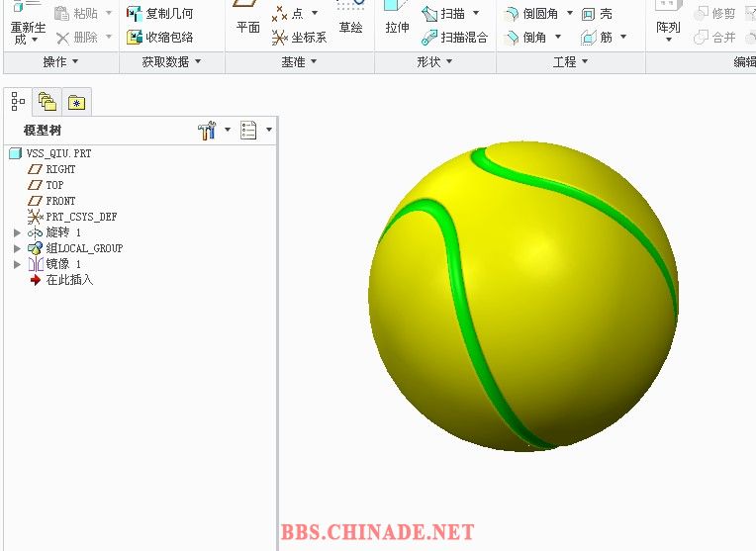756x551 pixels.
Task: Expand the Engineering (工程) group menu
Action: [x=570, y=61]
